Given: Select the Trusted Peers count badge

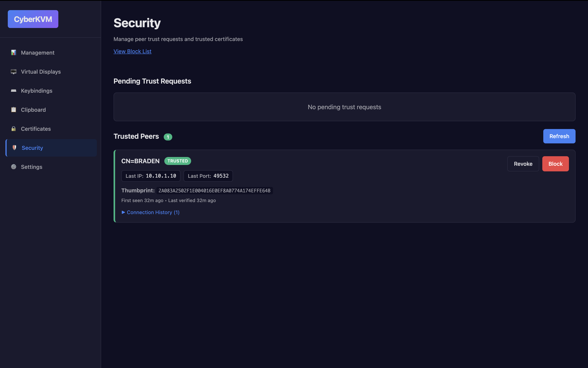Looking at the screenshot, I should pos(168,137).
